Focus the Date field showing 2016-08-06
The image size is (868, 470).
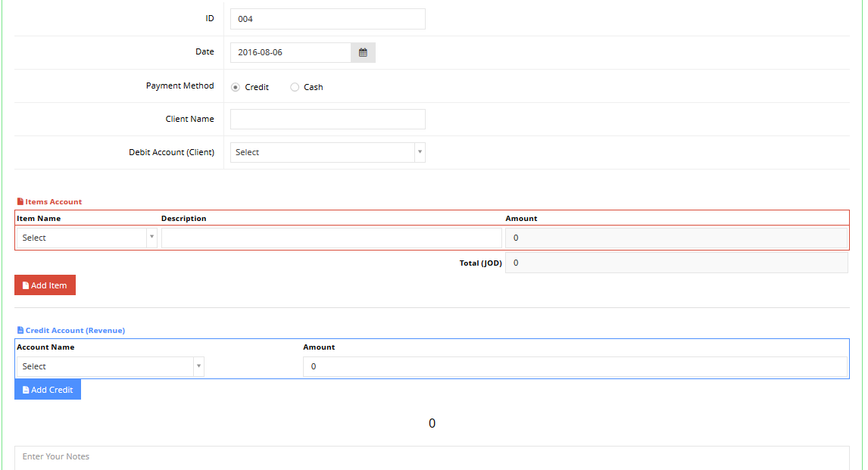pos(291,52)
